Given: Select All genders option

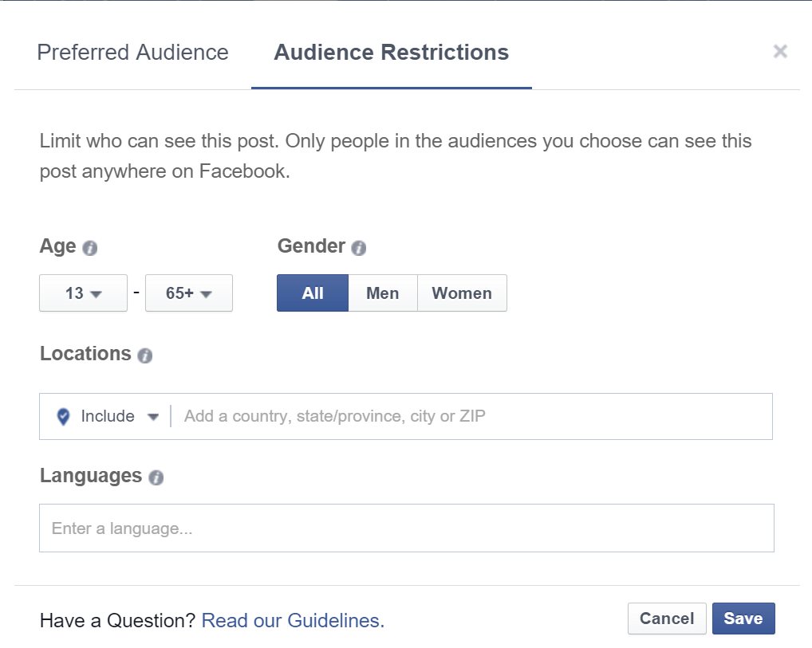Looking at the screenshot, I should click(313, 293).
